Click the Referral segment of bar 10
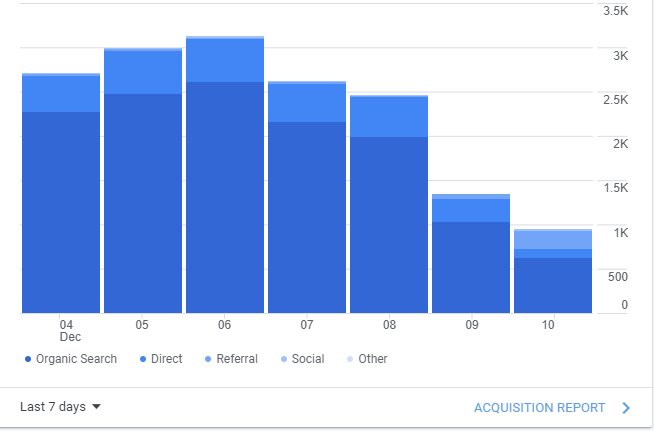The image size is (654, 431). pos(553,240)
